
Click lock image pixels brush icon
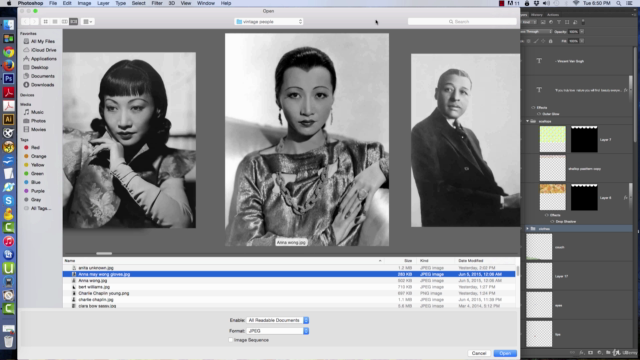[536, 41]
